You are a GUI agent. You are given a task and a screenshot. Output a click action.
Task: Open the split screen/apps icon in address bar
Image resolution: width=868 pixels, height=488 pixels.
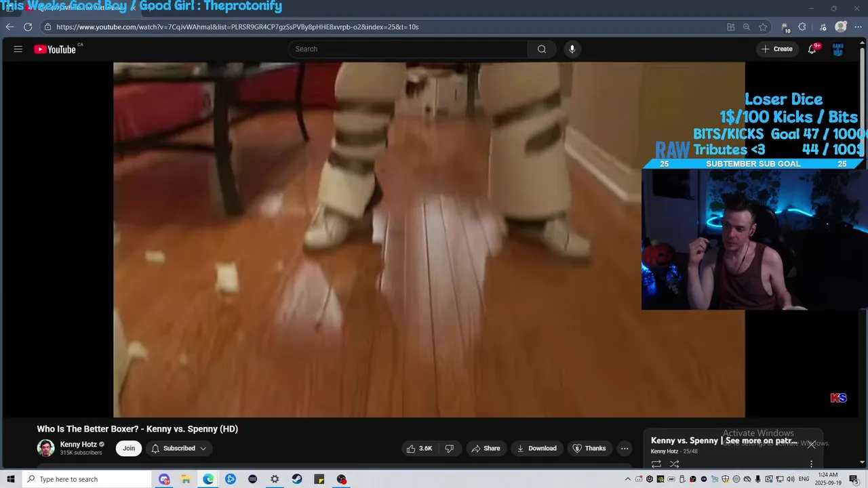730,27
